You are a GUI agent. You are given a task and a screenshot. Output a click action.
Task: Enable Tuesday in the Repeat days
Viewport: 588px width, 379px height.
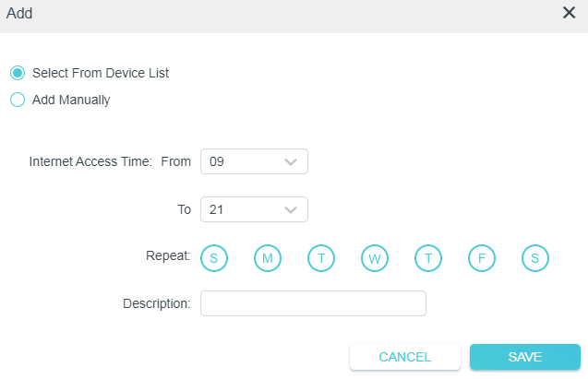pyautogui.click(x=320, y=258)
